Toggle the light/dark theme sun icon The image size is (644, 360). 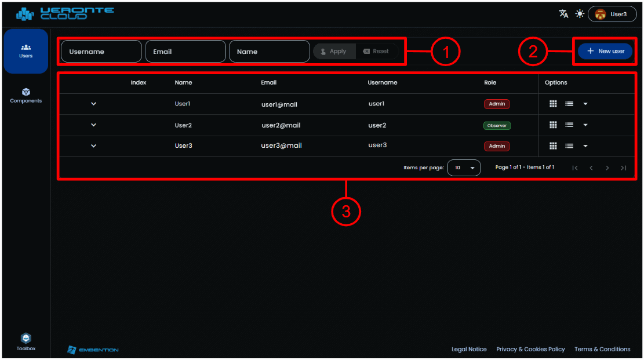pos(580,14)
